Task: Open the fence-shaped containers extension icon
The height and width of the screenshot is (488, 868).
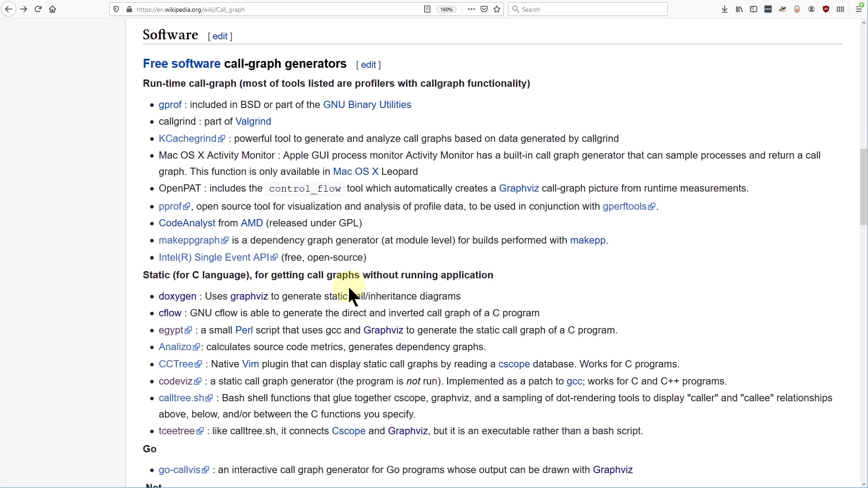Action: tap(840, 9)
